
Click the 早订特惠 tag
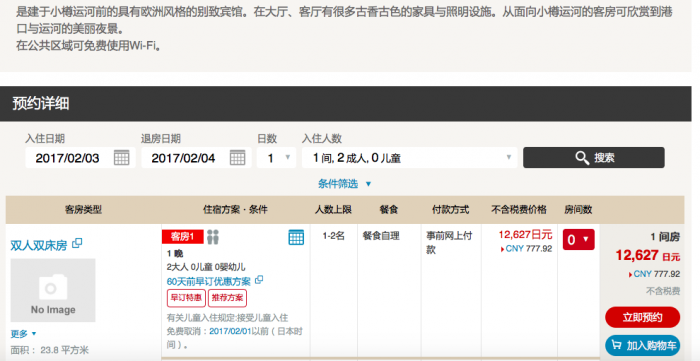point(186,298)
